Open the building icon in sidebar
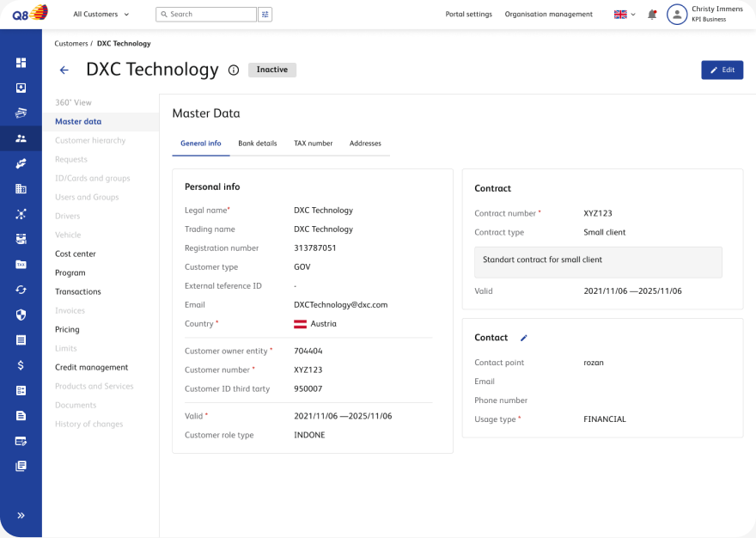Screen dimensions: 756x538 click(x=21, y=189)
